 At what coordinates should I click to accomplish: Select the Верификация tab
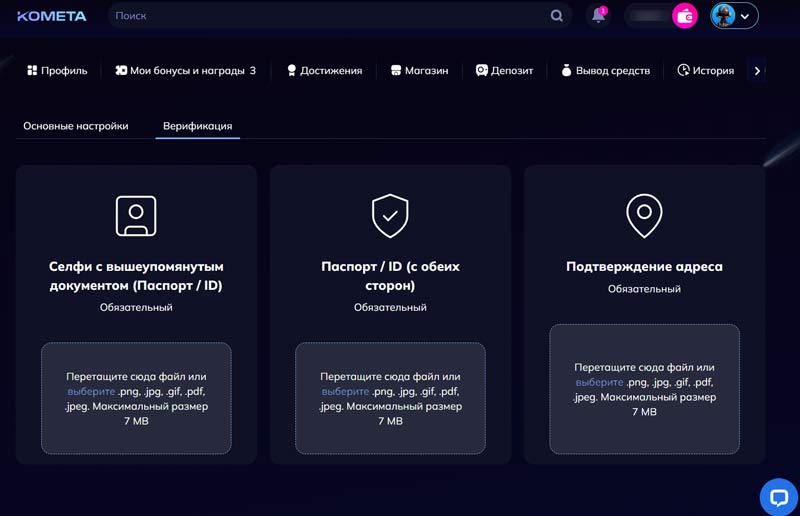[197, 126]
